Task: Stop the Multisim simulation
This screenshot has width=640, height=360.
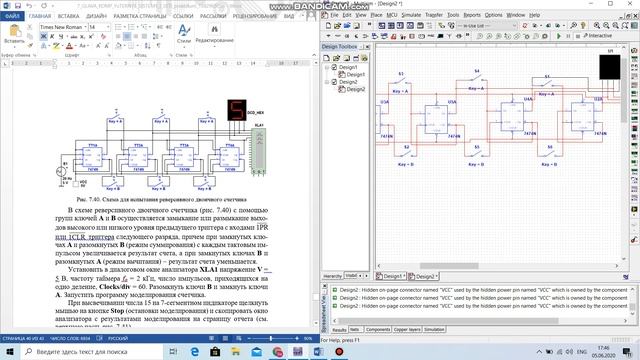Action: pyautogui.click(x=577, y=36)
